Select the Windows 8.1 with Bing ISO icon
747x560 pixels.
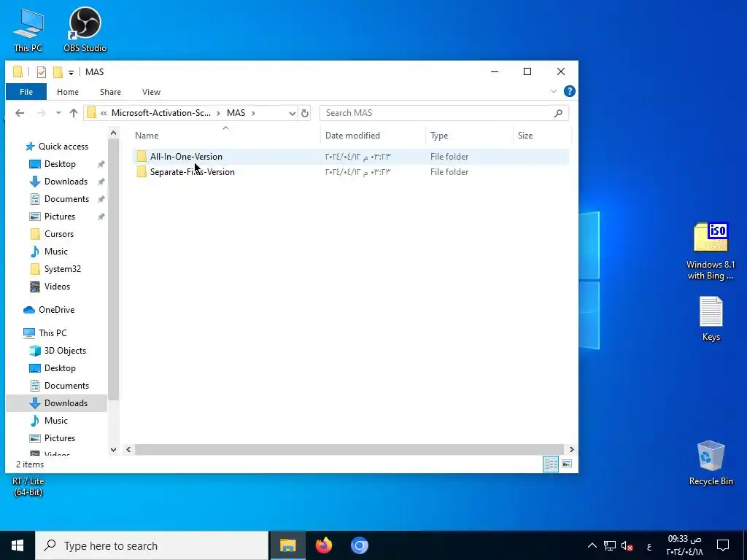pyautogui.click(x=711, y=251)
